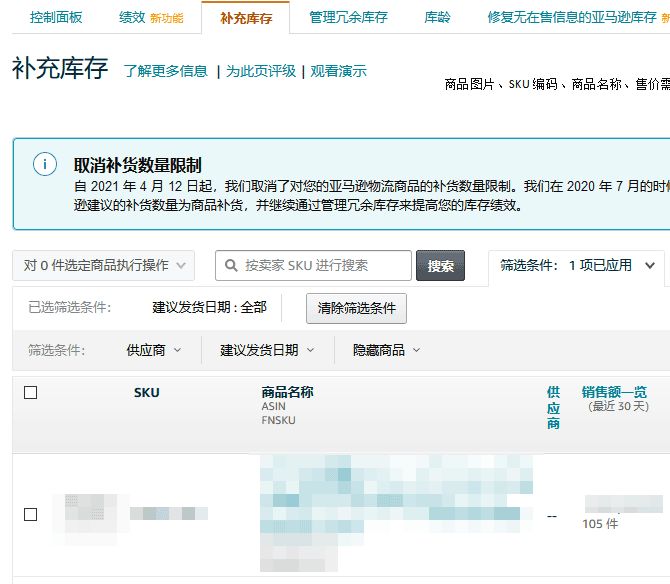
Task: Click the info icon in the notice banner
Action: (45, 165)
